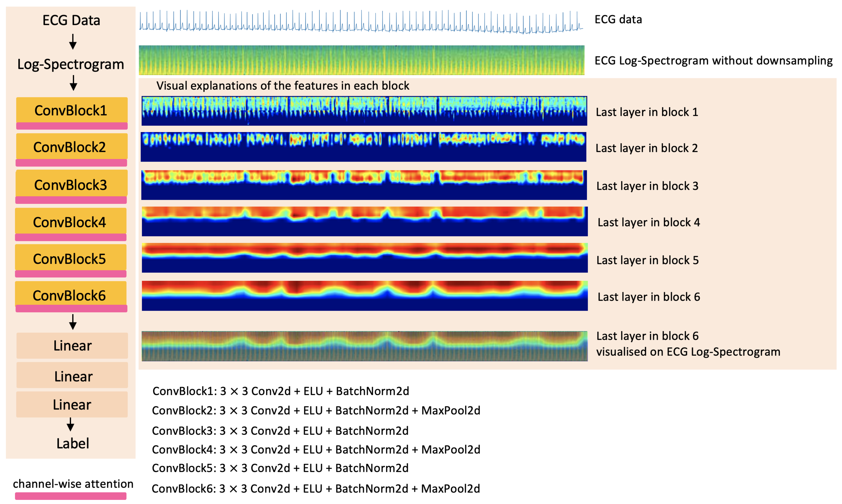Screen dimensions: 842x504
Task: Click heatmap overlaid on ECG Log-Spectrogram
Action: click(x=364, y=346)
